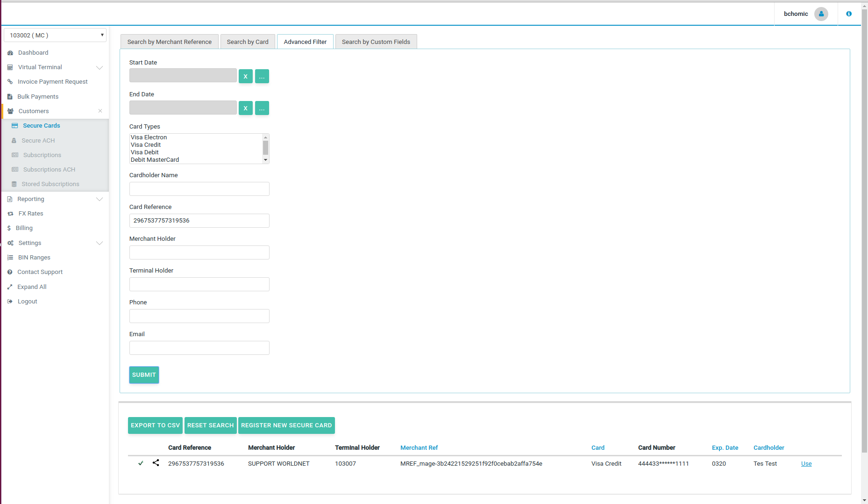Click the share icon in the results row
Image resolution: width=868 pixels, height=504 pixels.
point(156,463)
